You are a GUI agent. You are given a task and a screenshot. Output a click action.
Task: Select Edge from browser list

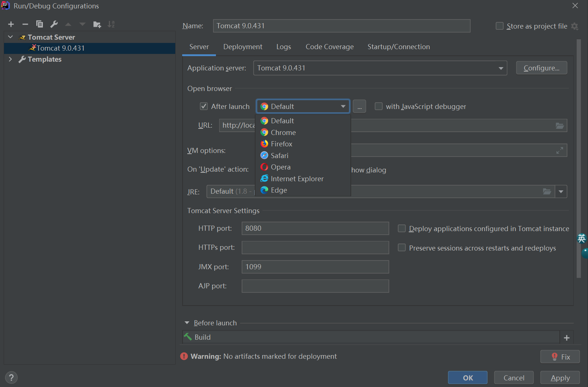[x=303, y=190]
